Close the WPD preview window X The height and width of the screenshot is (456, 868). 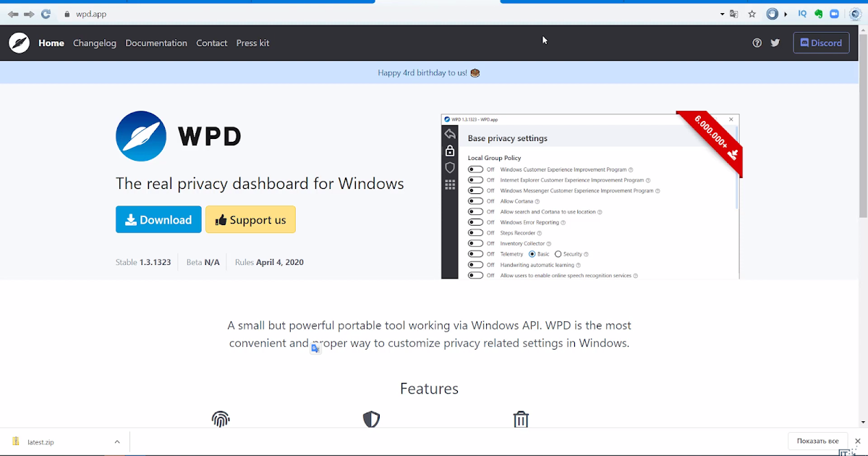coord(731,119)
